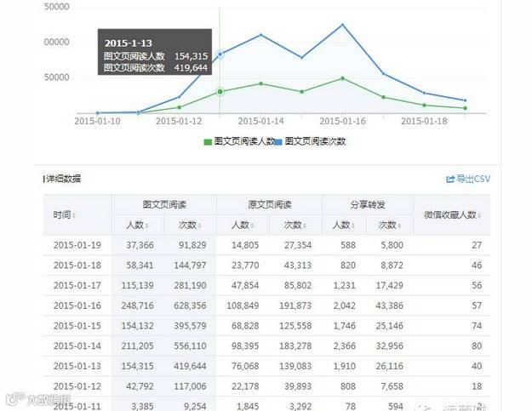Click blue peak point at 2015-01-16
The image size is (532, 411).
coord(343,25)
